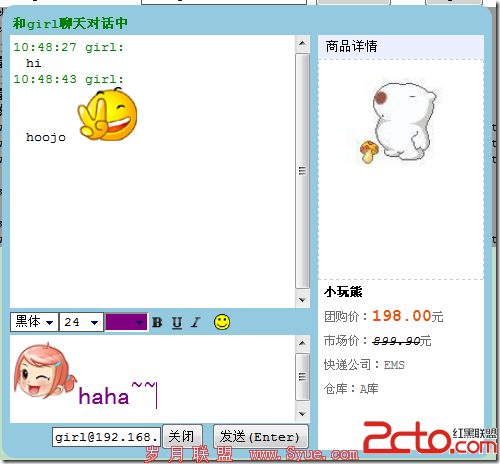Click the 小玩熊 product title
Viewport: 500px width, 464px height.
coord(343,292)
